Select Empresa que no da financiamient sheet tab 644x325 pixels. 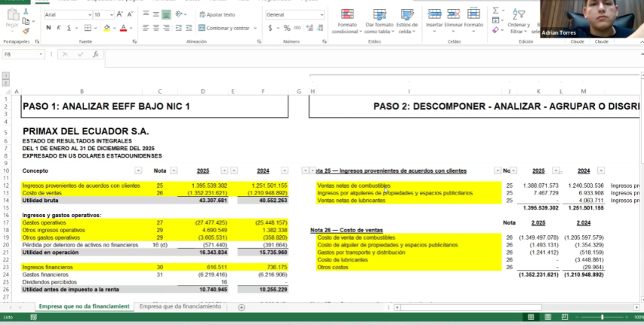click(85, 307)
